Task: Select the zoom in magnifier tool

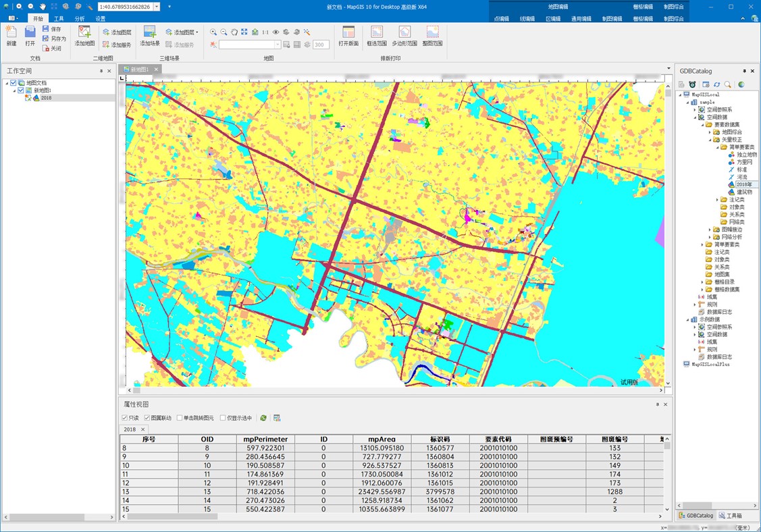Action: 213,32
